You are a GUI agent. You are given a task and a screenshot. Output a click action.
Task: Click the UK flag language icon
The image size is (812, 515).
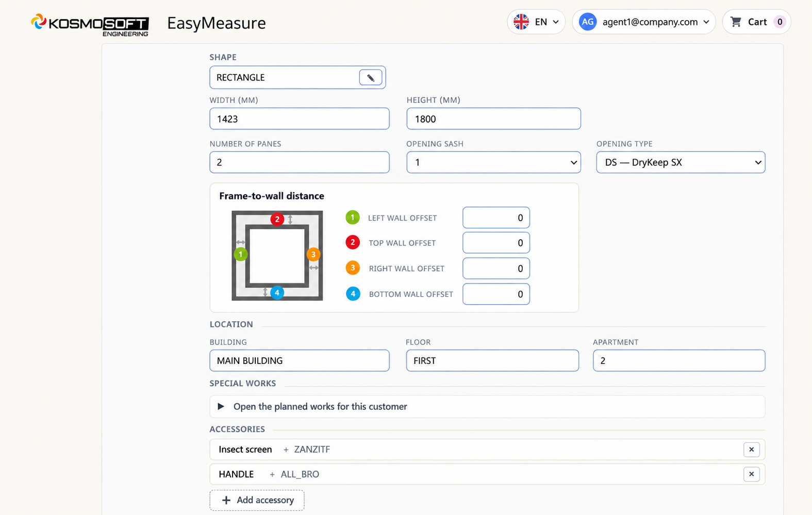(x=521, y=22)
